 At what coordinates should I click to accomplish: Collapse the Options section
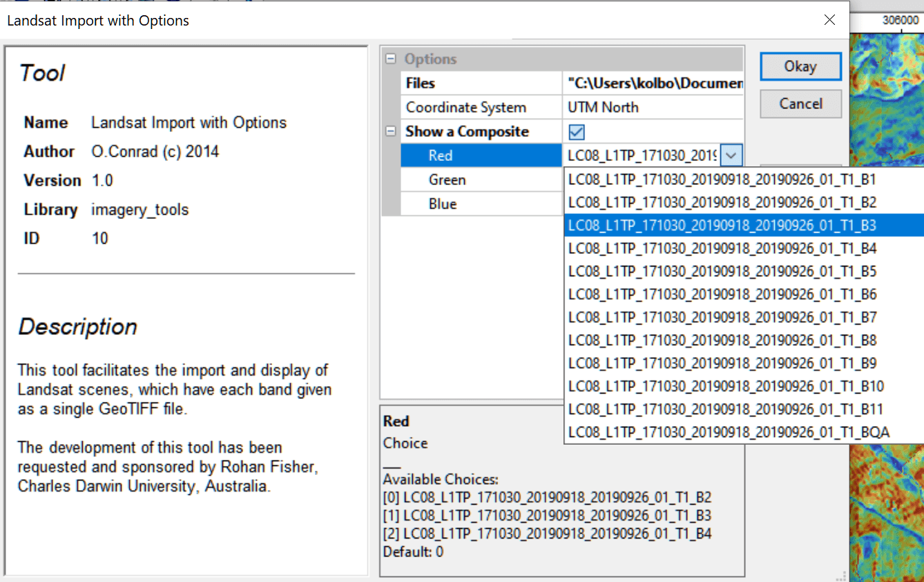pyautogui.click(x=391, y=59)
